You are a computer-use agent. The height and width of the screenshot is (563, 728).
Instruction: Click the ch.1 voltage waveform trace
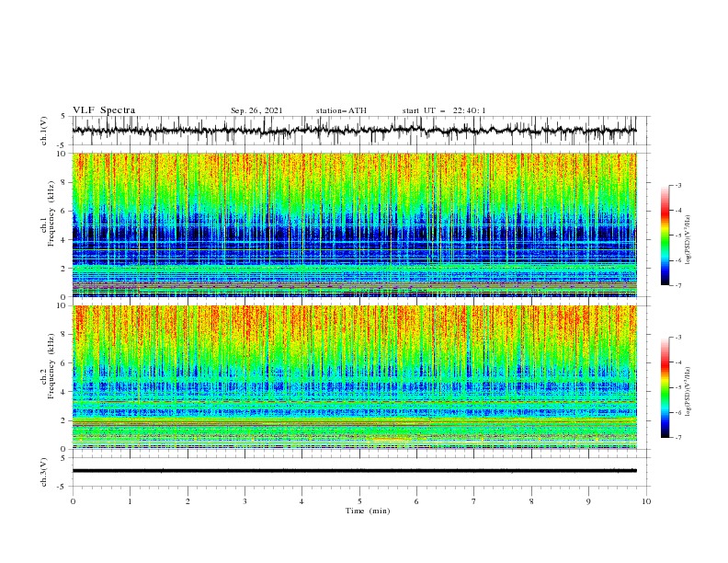pyautogui.click(x=354, y=131)
